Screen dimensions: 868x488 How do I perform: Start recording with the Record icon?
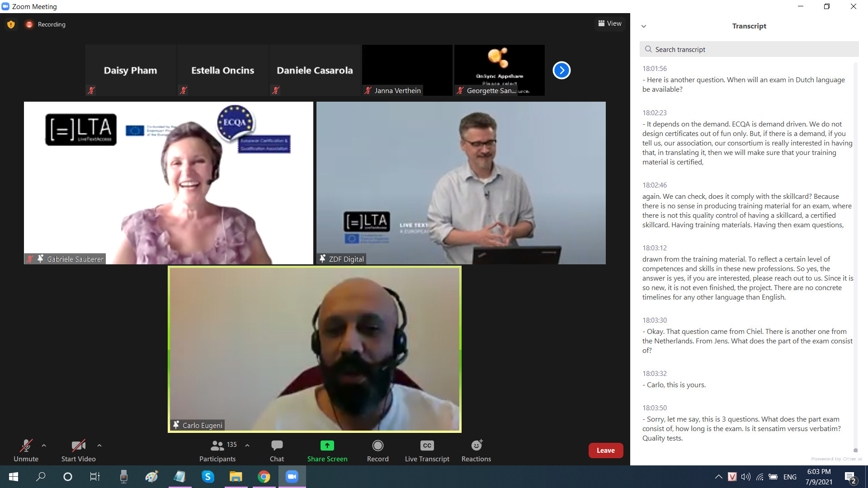(x=377, y=446)
